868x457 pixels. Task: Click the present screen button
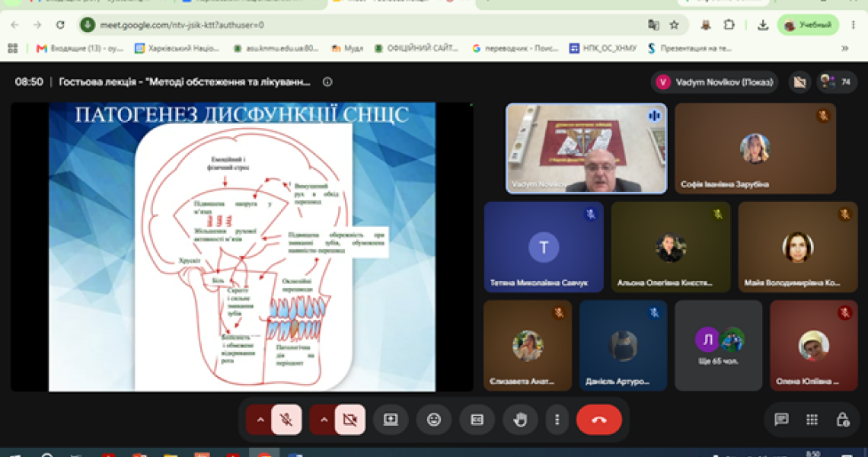391,420
